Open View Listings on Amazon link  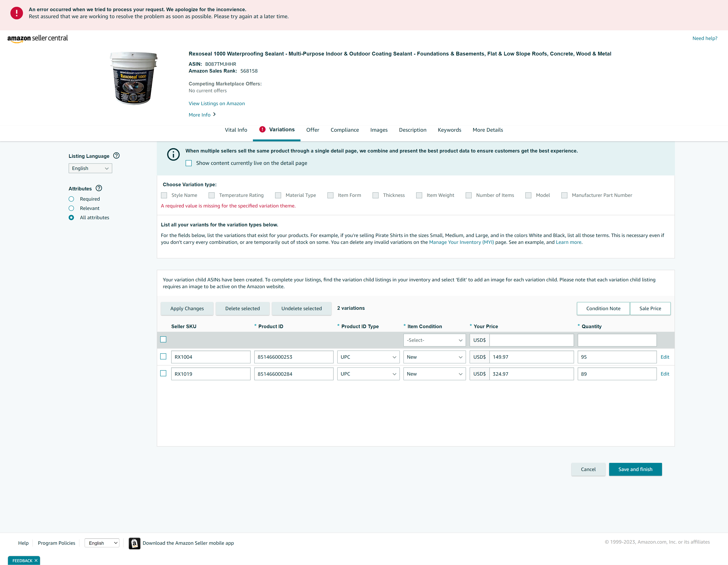tap(216, 103)
